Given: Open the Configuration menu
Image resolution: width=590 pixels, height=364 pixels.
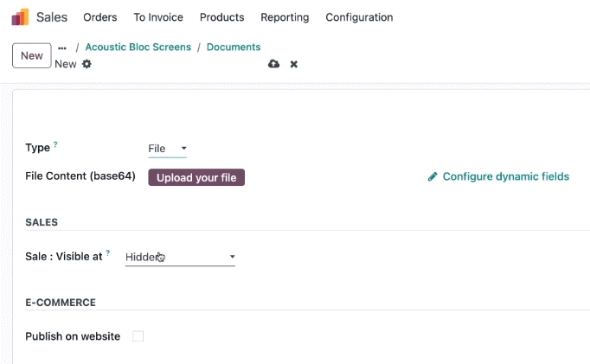Looking at the screenshot, I should pyautogui.click(x=359, y=17).
